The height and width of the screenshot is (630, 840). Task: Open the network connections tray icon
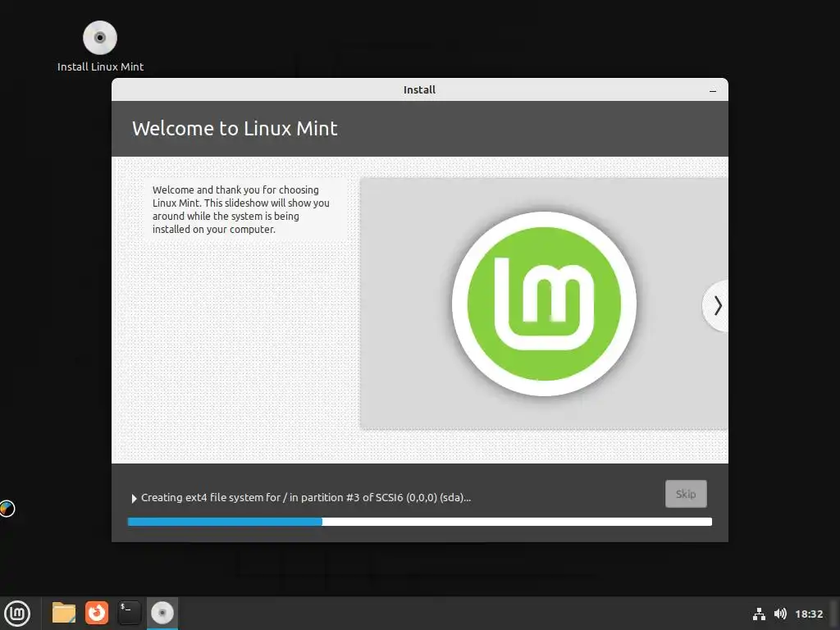pos(759,614)
